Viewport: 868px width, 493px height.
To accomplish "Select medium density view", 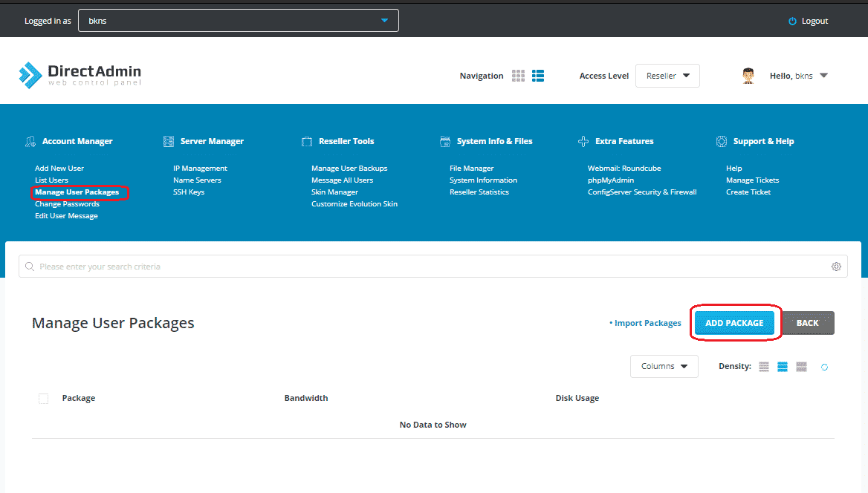I will pos(783,367).
